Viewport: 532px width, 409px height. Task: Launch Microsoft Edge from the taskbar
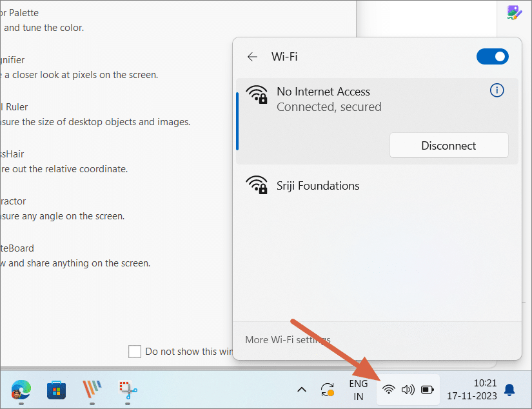pos(19,391)
